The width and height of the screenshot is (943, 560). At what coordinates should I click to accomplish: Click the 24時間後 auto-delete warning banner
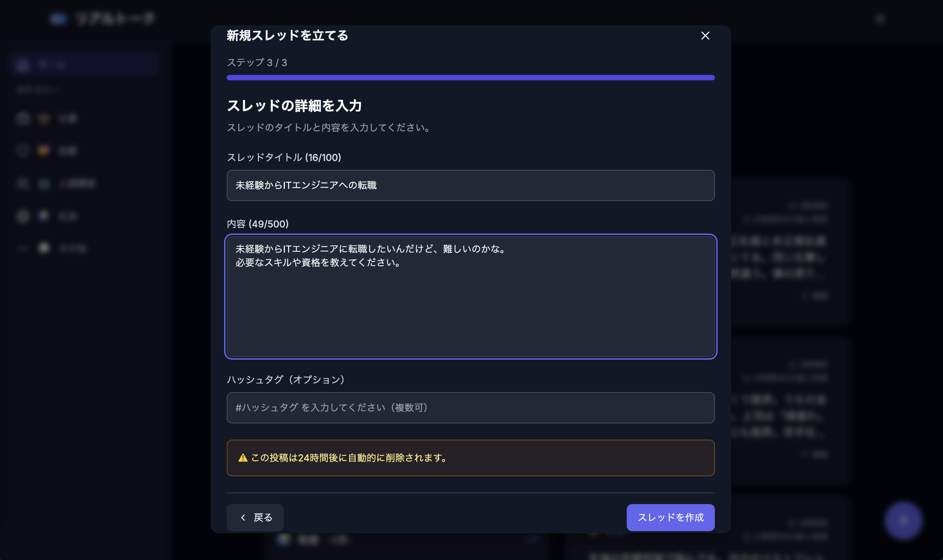(470, 458)
